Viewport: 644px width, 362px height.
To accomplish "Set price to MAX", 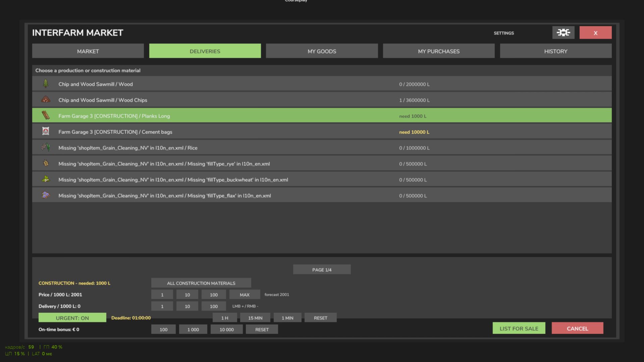I will pyautogui.click(x=245, y=295).
